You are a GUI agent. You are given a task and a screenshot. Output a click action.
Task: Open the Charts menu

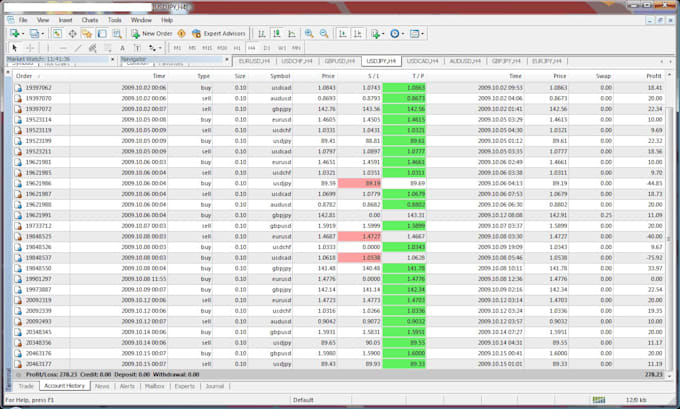pyautogui.click(x=88, y=19)
